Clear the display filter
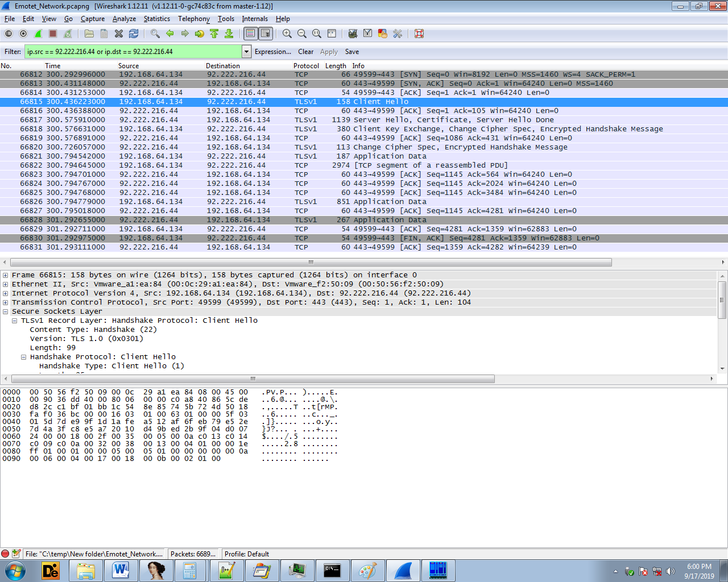 305,52
